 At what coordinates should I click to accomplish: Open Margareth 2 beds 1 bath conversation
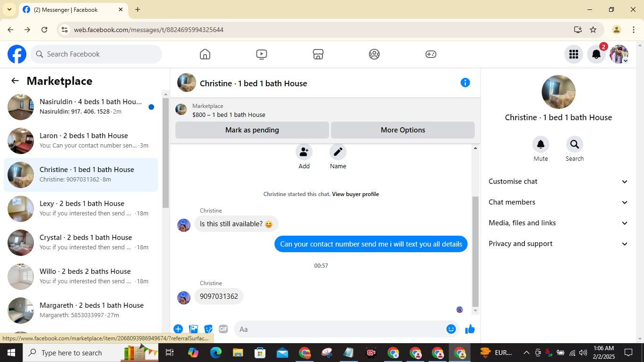pos(81,311)
